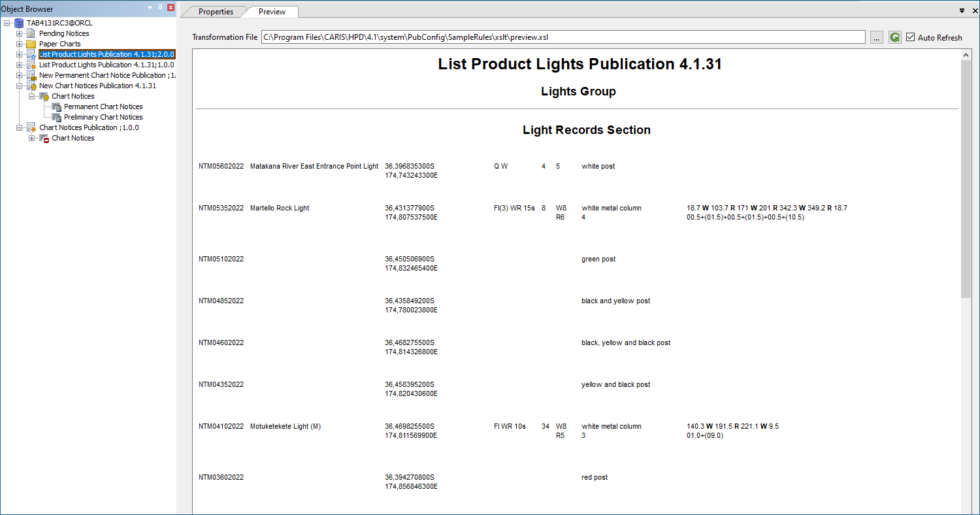980x515 pixels.
Task: Click the Paper Charts folder icon
Action: [31, 44]
